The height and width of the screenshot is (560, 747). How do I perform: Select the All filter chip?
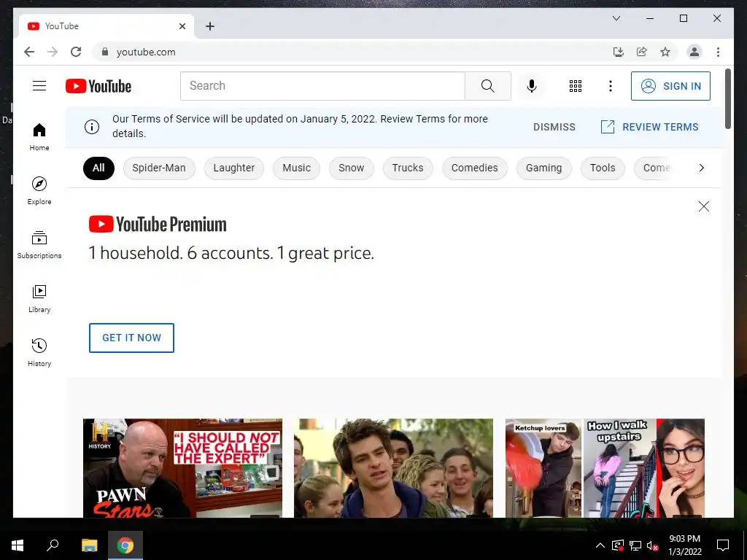click(98, 168)
